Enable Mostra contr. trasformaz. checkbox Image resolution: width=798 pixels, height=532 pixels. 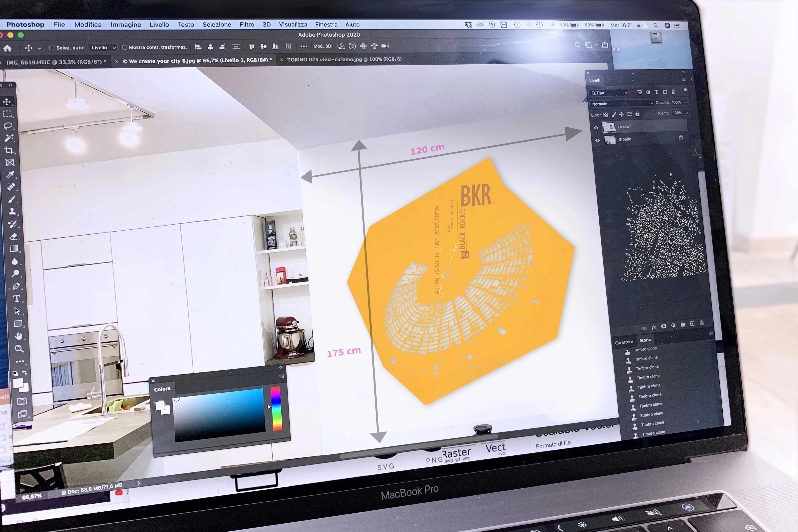pos(125,48)
